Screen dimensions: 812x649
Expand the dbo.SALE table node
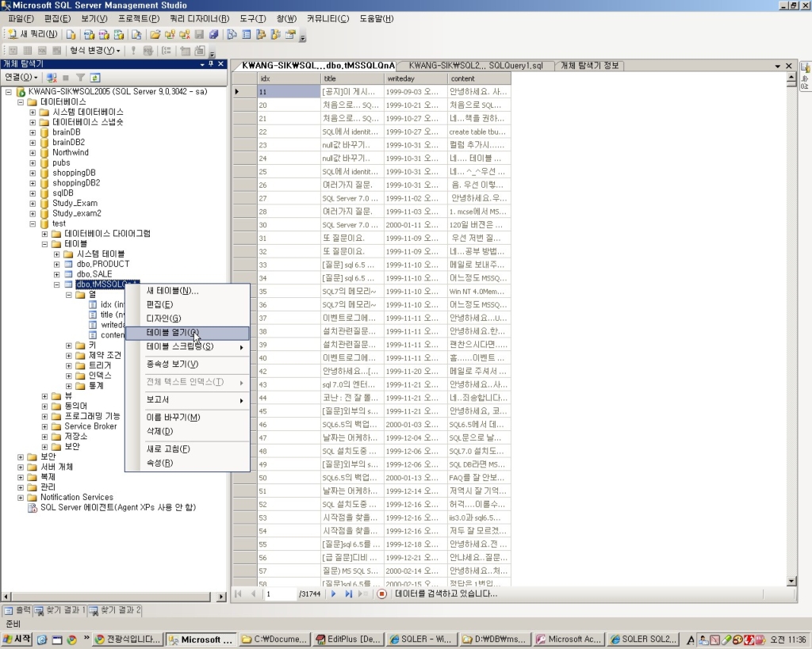[57, 274]
